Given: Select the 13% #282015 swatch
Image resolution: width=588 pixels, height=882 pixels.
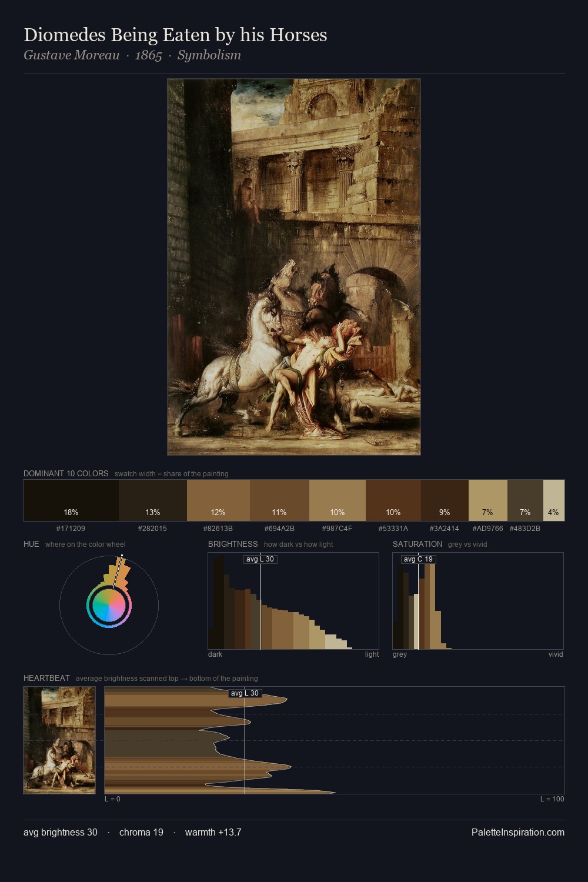Looking at the screenshot, I should [153, 500].
